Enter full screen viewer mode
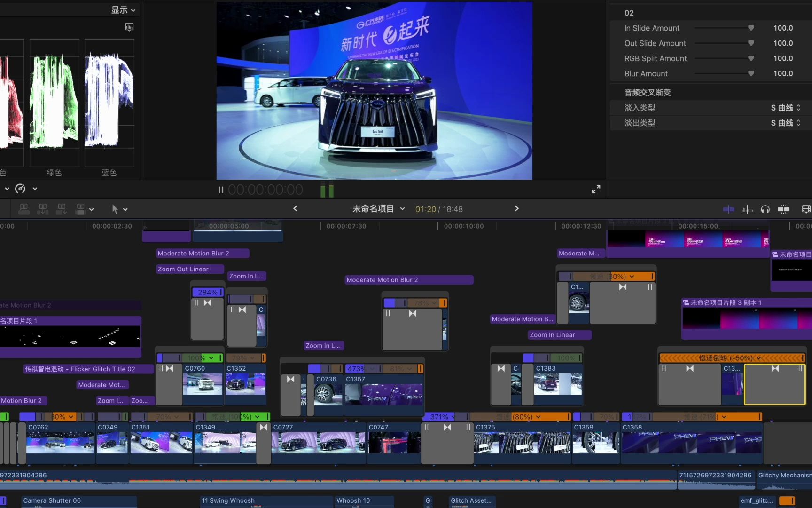 [596, 189]
